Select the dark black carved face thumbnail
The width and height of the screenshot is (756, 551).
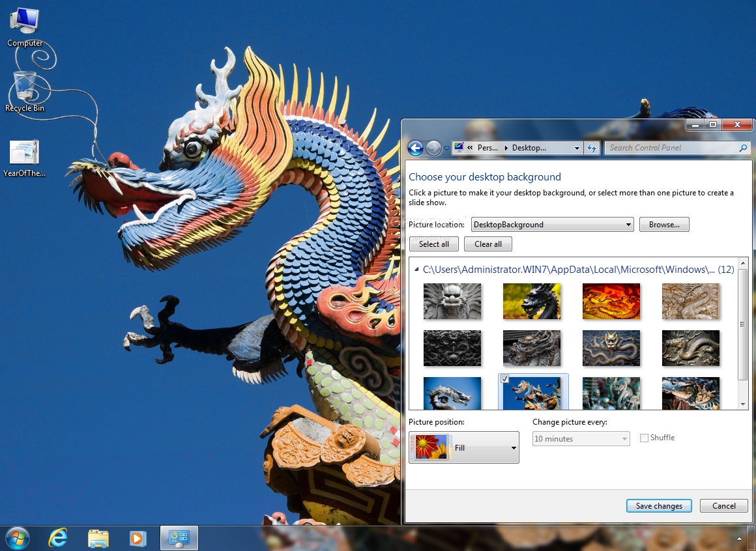point(452,348)
